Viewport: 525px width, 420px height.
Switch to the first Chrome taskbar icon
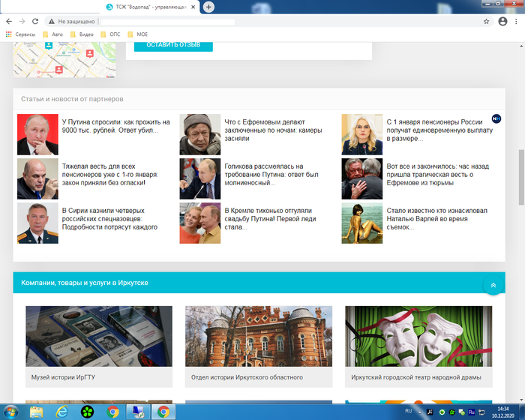coord(112,412)
